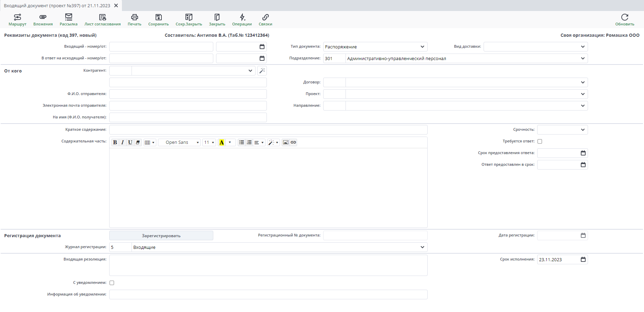Open the Срочность dropdown list
This screenshot has height=312, width=644.
point(583,130)
